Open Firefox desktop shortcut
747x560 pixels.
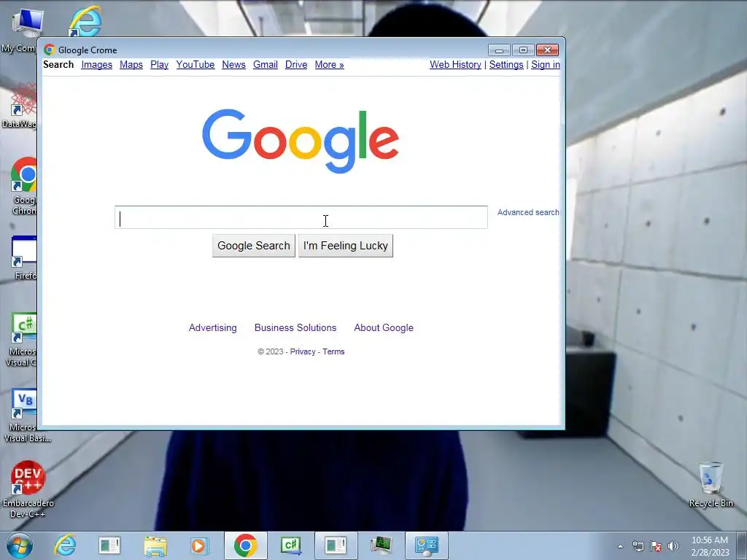pyautogui.click(x=24, y=257)
